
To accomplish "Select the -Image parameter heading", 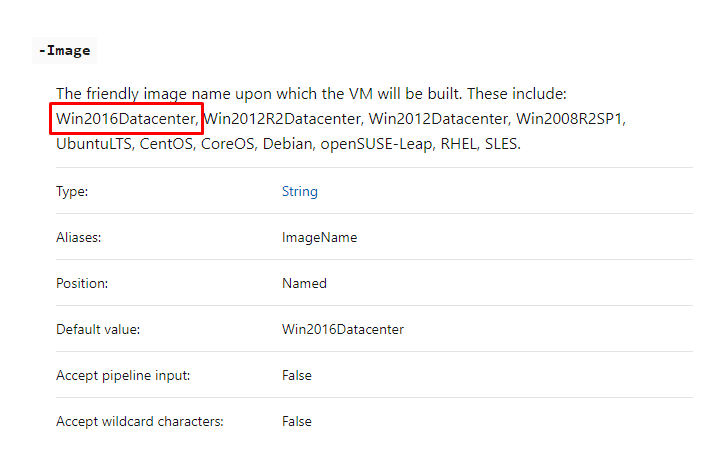I will pos(64,51).
